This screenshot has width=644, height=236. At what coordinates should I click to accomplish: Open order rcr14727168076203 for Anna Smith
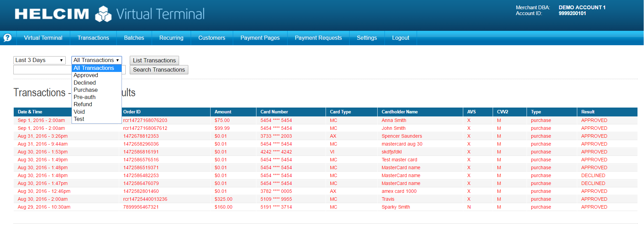click(145, 121)
